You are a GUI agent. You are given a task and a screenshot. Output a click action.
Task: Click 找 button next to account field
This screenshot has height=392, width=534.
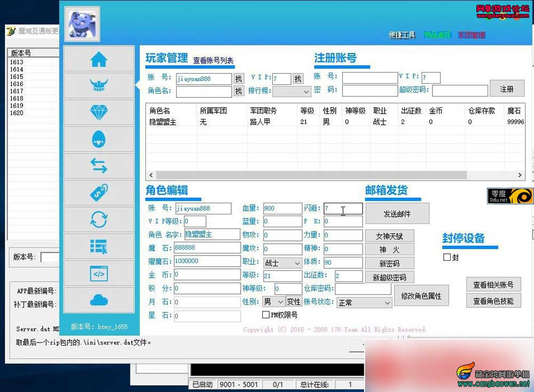[239, 79]
